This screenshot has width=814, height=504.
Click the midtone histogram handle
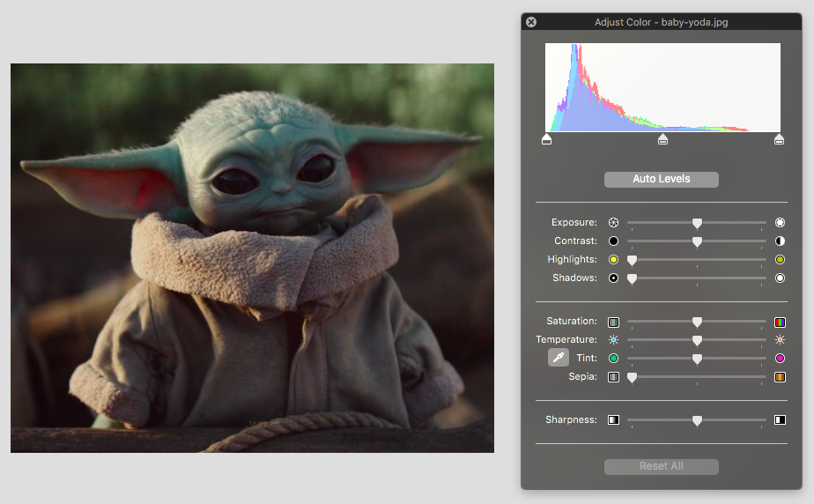662,139
